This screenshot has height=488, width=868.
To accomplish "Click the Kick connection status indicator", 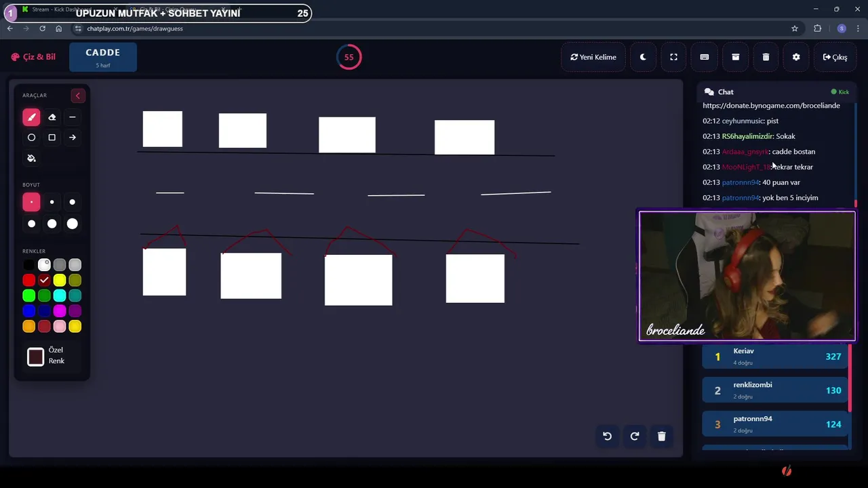I will click(x=840, y=92).
